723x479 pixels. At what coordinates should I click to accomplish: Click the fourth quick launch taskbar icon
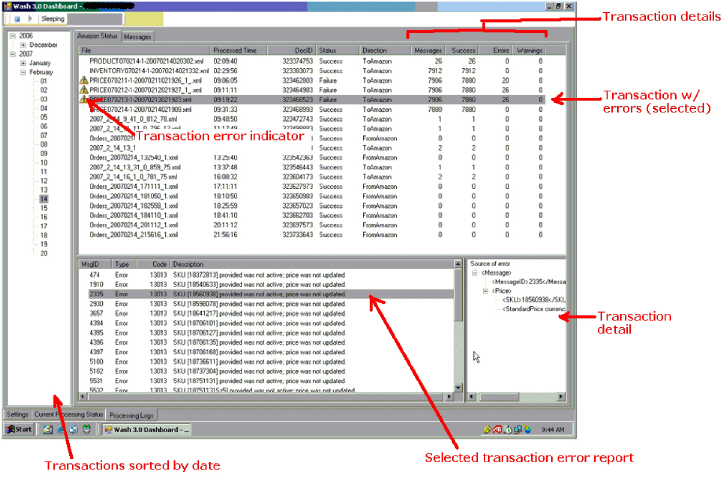pyautogui.click(x=87, y=429)
